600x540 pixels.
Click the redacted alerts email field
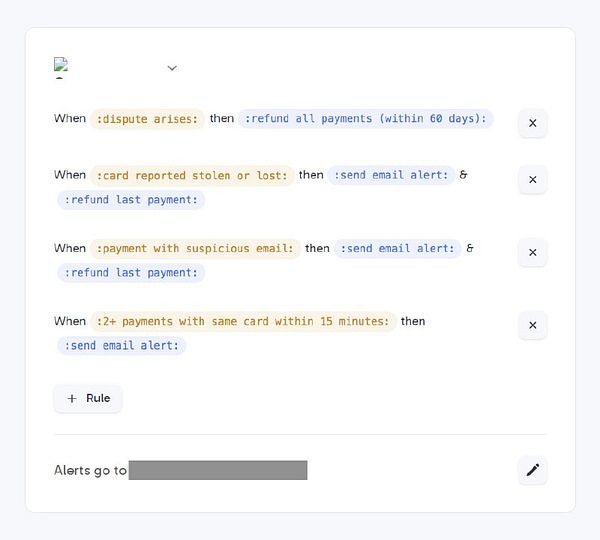218,470
